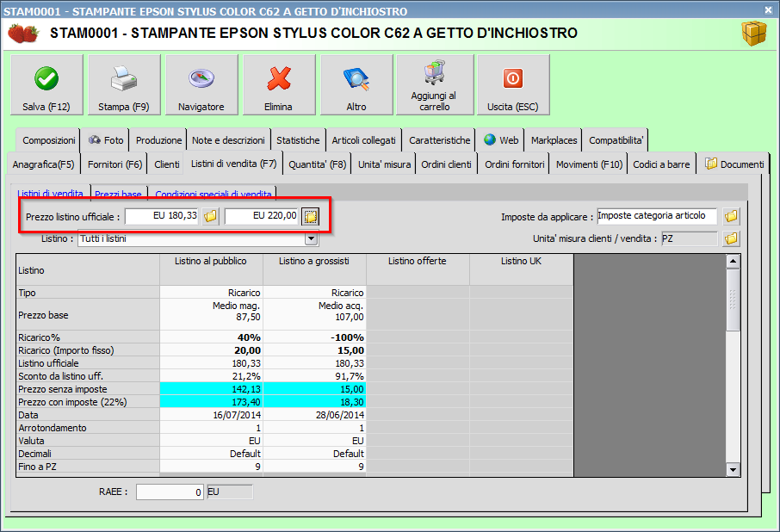Select the Caratteristiche tab
780x532 pixels.
pyautogui.click(x=439, y=140)
